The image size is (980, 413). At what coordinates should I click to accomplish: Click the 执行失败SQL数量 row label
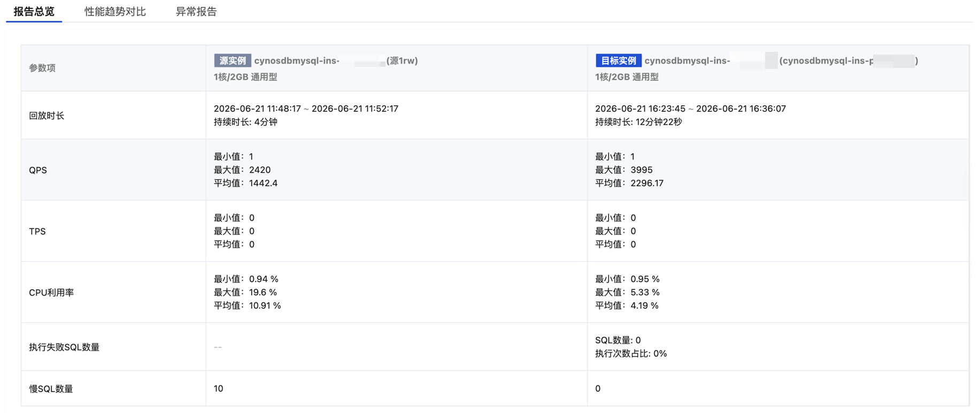pyautogui.click(x=64, y=347)
